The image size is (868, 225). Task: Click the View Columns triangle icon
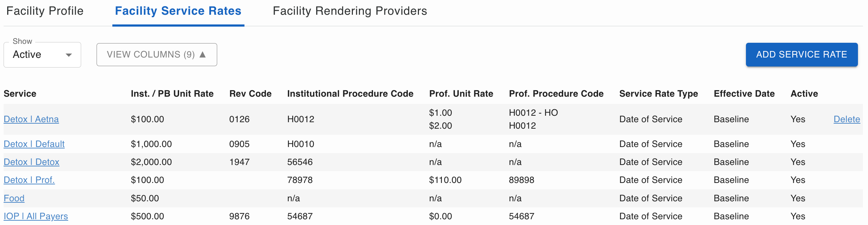pos(203,55)
